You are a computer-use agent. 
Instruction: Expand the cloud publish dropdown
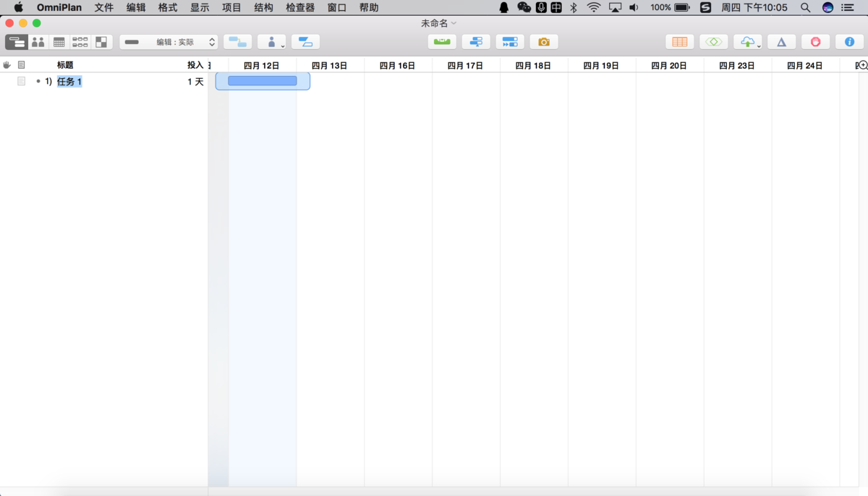coord(748,42)
